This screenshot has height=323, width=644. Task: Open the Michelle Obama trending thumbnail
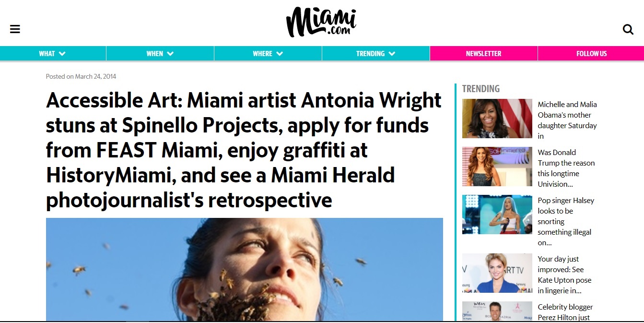coord(497,119)
